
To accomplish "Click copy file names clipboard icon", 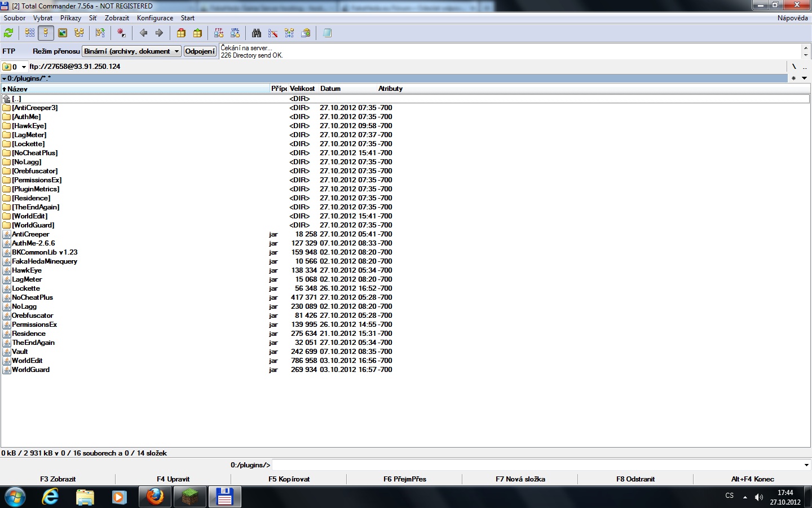I will (306, 33).
